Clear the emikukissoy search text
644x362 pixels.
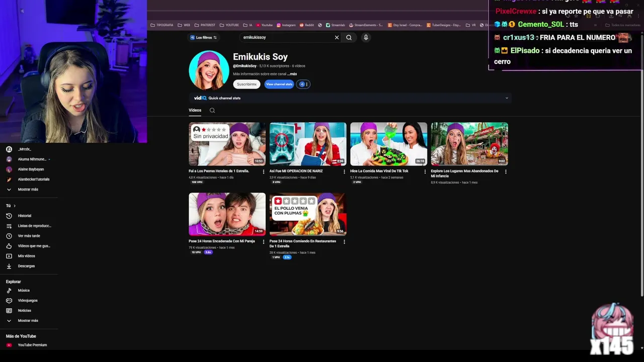click(337, 37)
